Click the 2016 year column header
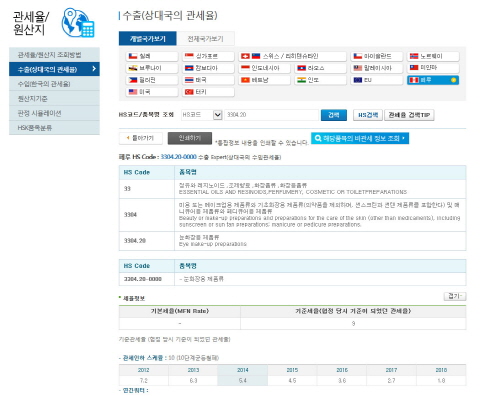Screen dimensions: 485x396 (x=342, y=370)
